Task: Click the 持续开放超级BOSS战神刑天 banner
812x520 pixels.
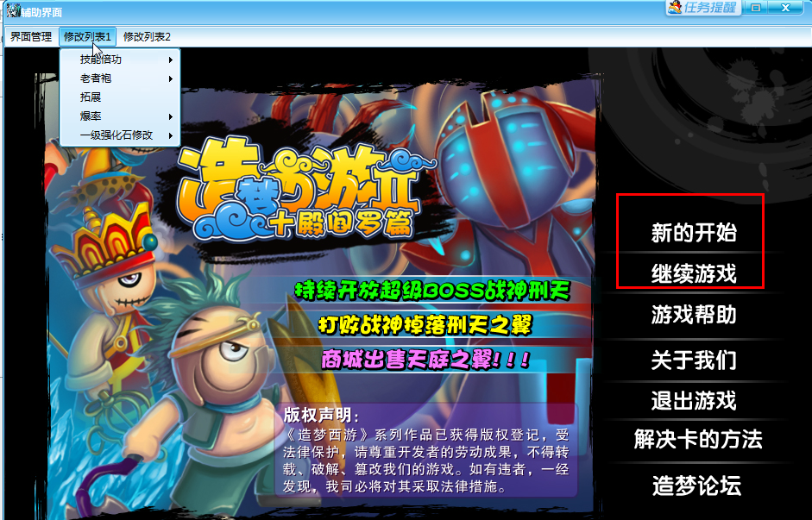Action: [432, 291]
